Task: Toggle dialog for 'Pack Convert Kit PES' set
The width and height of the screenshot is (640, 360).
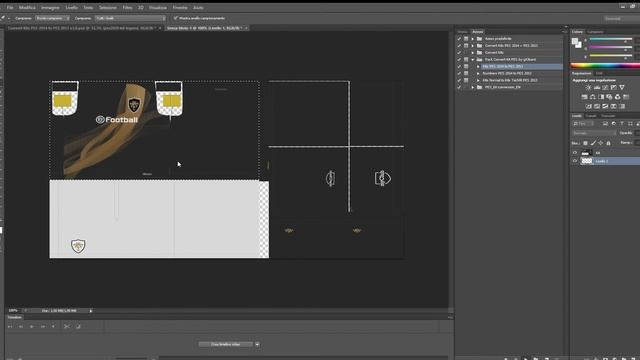Action: click(466, 59)
